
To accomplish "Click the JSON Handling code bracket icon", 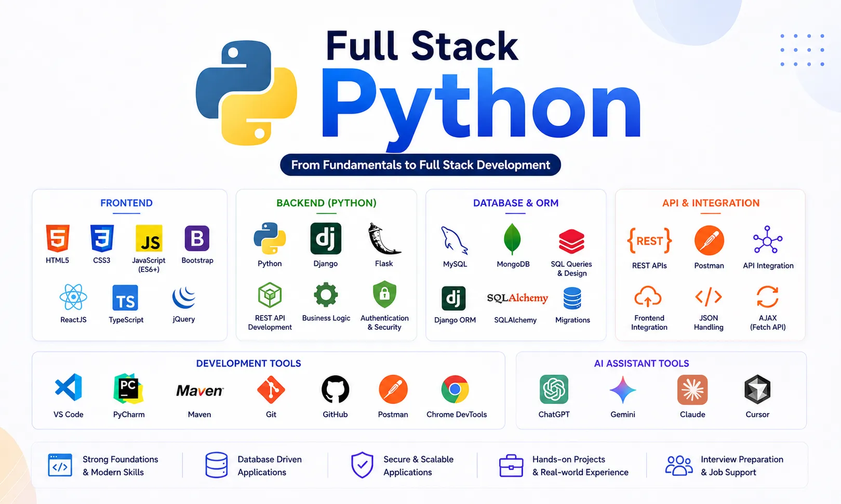I will tap(709, 297).
